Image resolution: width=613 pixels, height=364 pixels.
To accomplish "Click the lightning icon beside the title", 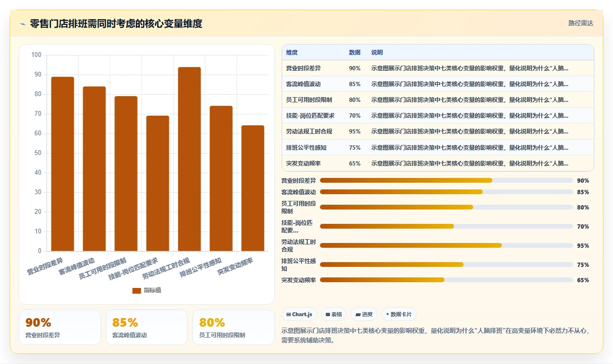I will 23,24.
